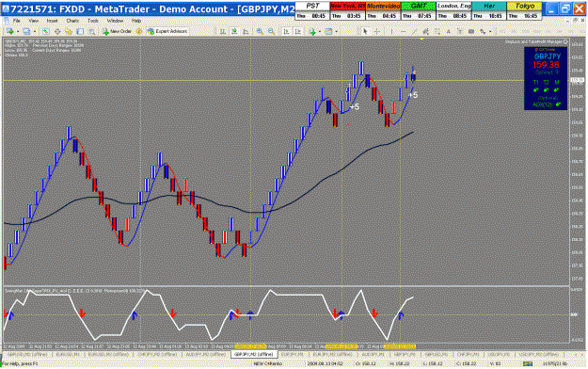The image size is (588, 369).
Task: Click the GBPJPY label in info panel
Action: tap(547, 56)
